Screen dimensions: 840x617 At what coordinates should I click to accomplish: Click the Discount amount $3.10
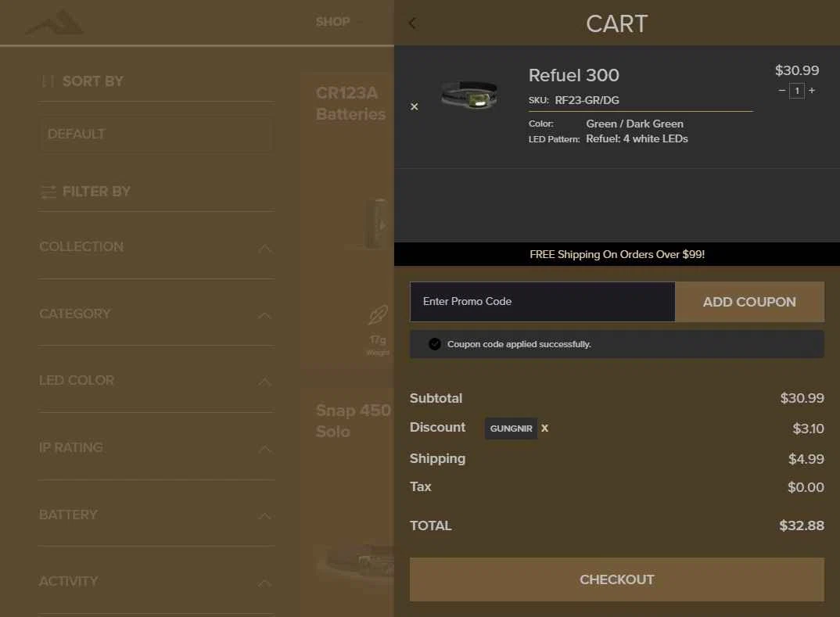point(809,429)
